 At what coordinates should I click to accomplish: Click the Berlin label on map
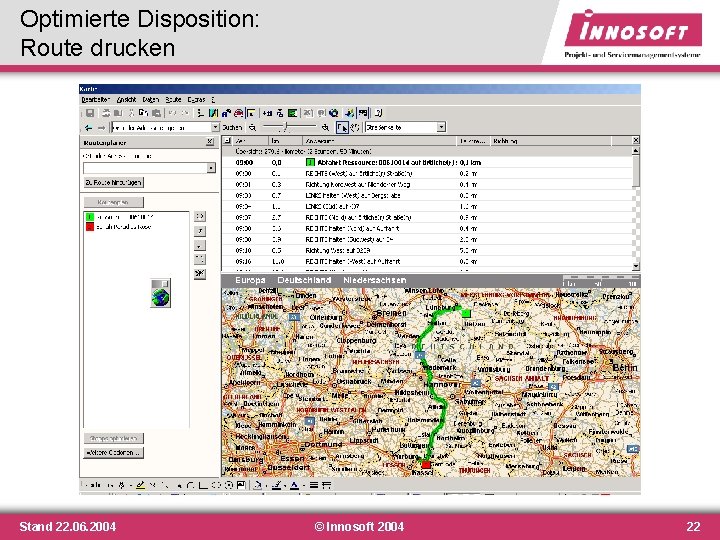625,368
